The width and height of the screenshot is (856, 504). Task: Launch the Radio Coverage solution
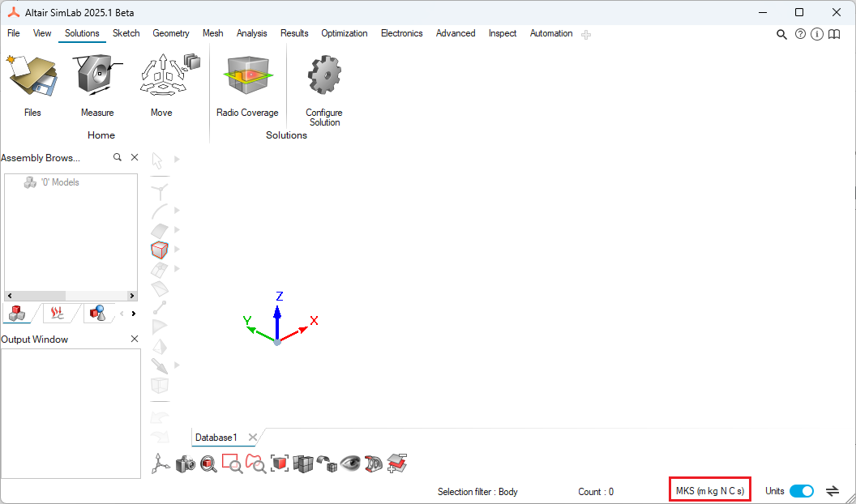pos(247,85)
